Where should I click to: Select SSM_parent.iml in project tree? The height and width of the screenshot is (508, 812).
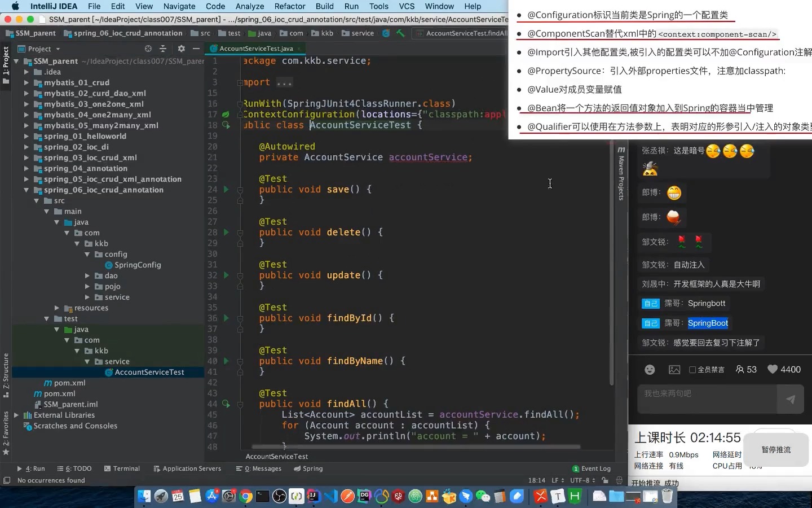pos(70,404)
